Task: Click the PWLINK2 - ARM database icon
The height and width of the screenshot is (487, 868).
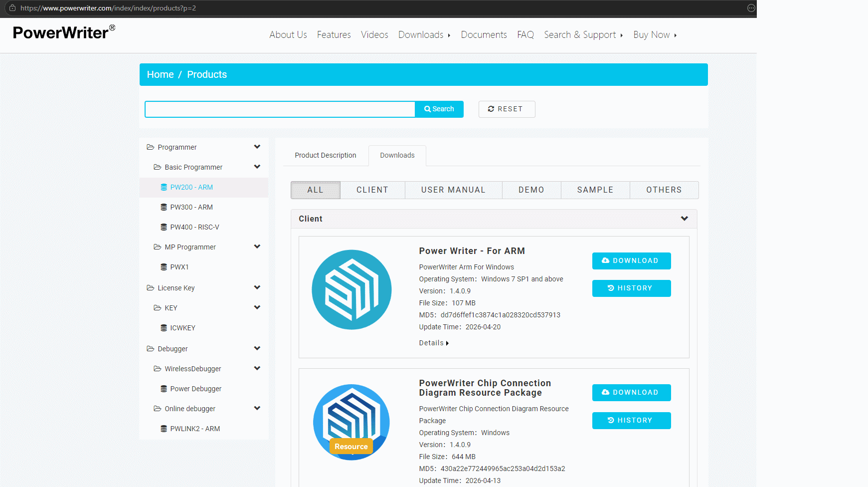Action: 164,429
